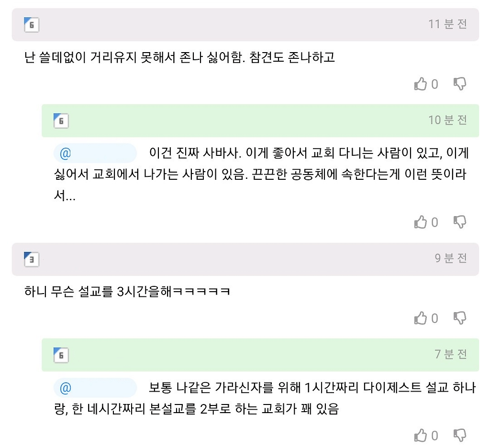Click the '11 분 전' timestamp
This screenshot has height=448, width=490.
pos(447,24)
